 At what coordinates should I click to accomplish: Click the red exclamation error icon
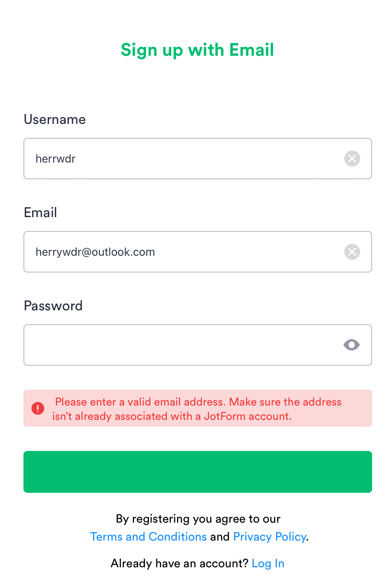[x=38, y=408]
